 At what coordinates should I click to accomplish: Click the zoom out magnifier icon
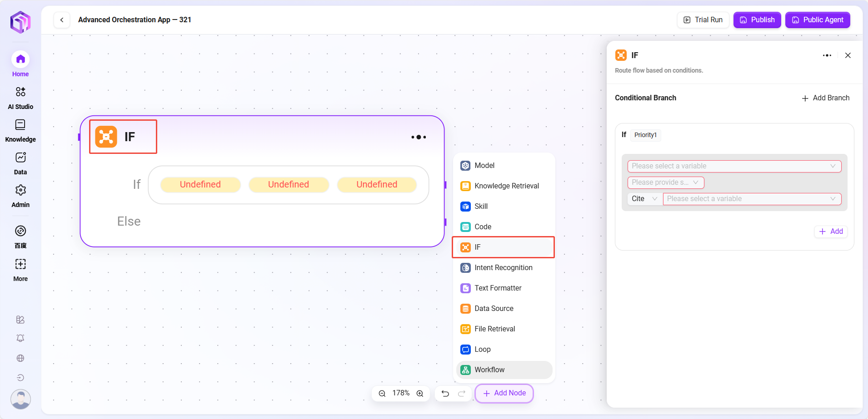click(x=382, y=394)
